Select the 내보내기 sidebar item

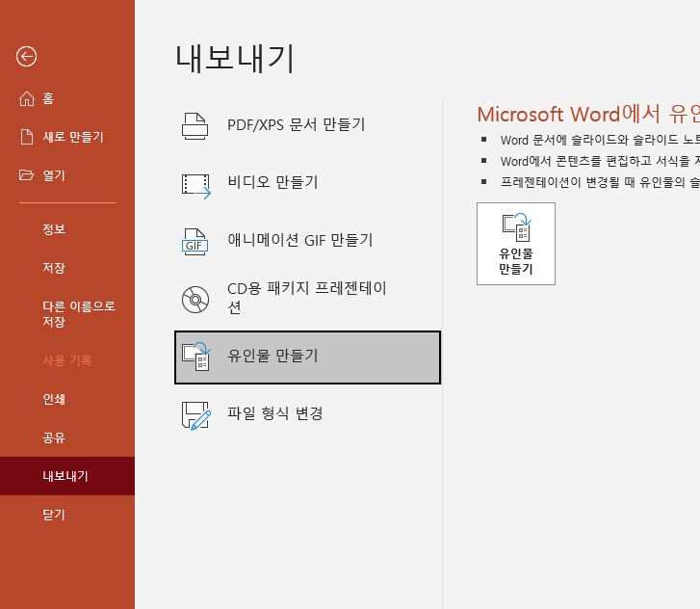click(67, 476)
